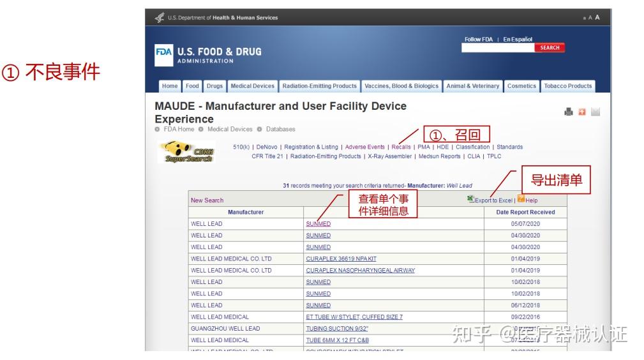This screenshot has height=360, width=644.
Task: Click the red share plus icon
Action: (x=582, y=112)
